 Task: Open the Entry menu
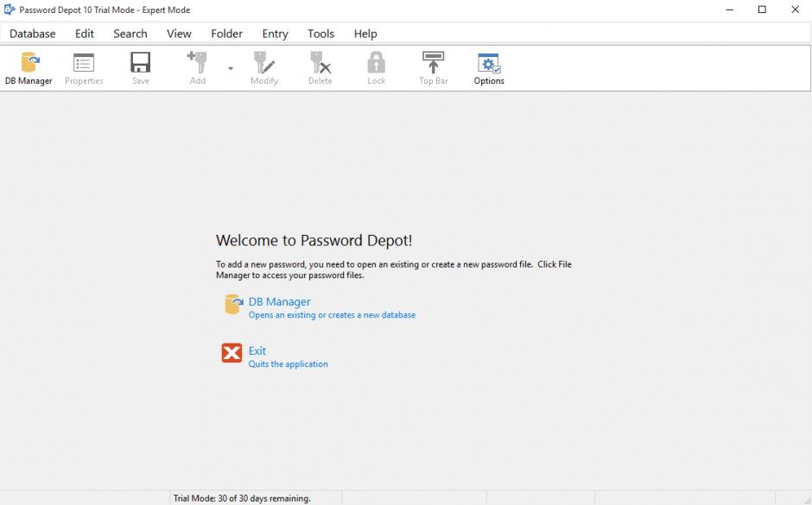tap(275, 34)
